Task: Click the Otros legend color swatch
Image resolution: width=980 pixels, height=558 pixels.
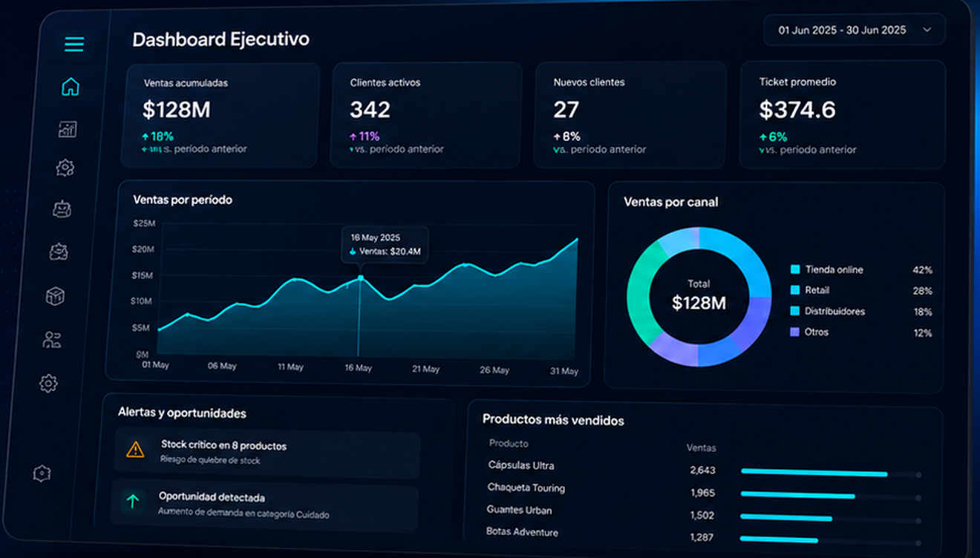Action: (x=795, y=332)
